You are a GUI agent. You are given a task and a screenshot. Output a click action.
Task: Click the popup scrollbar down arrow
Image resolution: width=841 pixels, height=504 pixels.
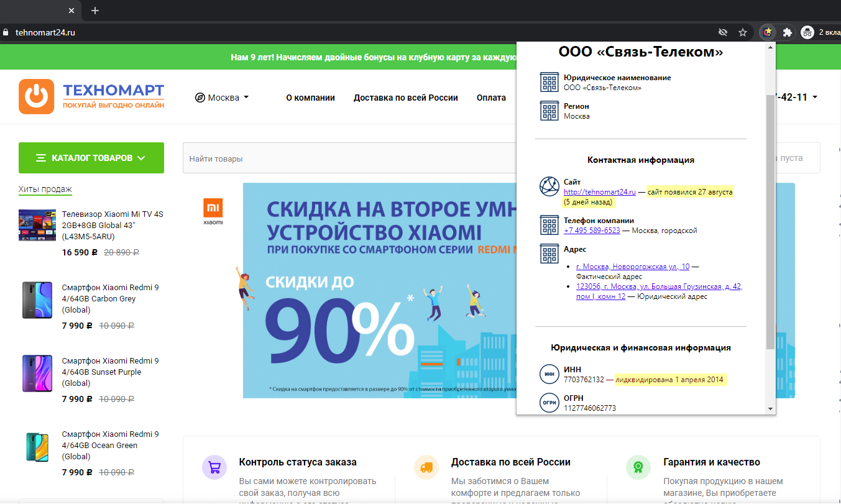770,409
